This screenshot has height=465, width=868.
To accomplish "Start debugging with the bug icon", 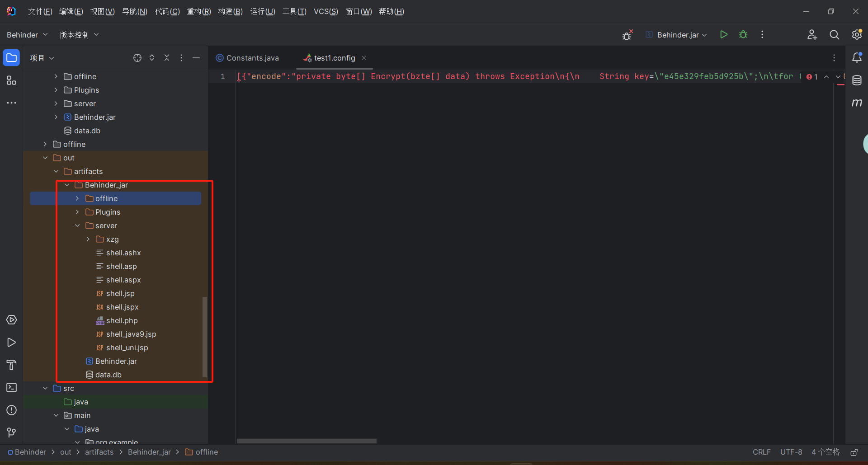I will [x=743, y=35].
